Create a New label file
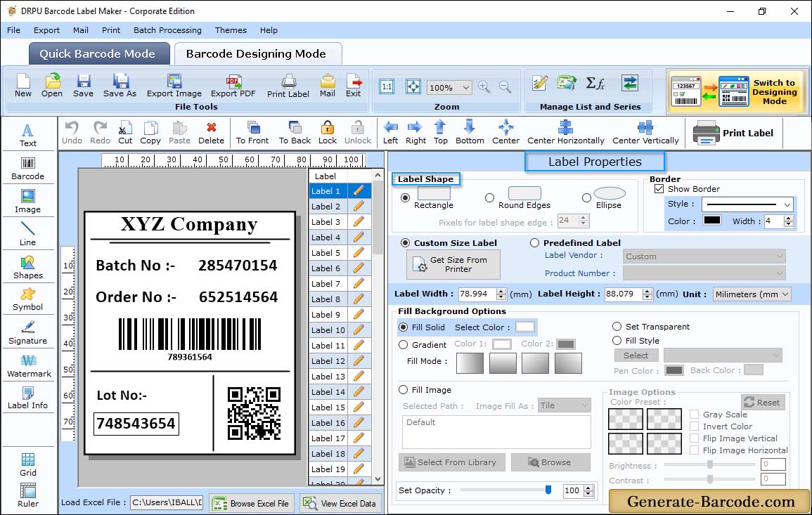812x515 pixels. point(22,86)
